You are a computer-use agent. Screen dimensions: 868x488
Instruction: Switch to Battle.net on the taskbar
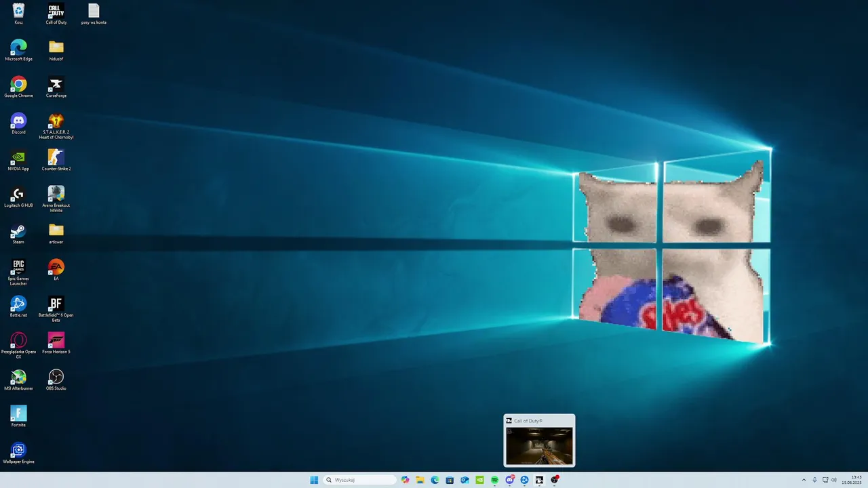tap(524, 480)
